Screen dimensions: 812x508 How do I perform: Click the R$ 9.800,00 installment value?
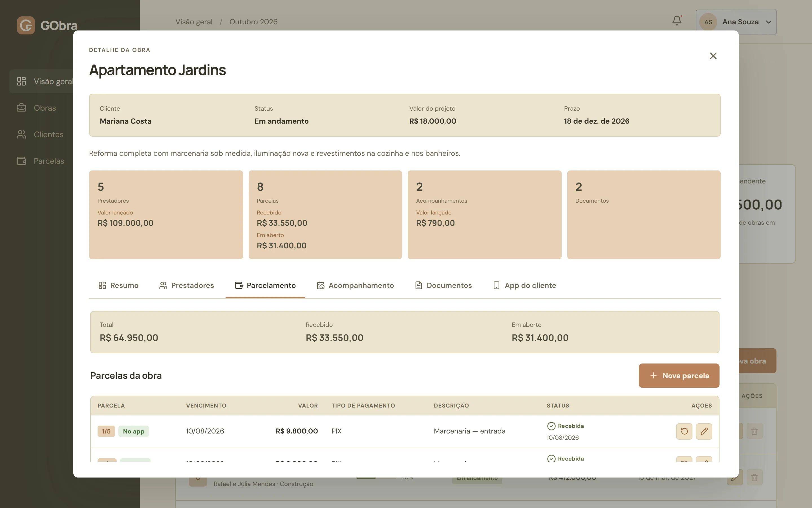click(x=297, y=431)
